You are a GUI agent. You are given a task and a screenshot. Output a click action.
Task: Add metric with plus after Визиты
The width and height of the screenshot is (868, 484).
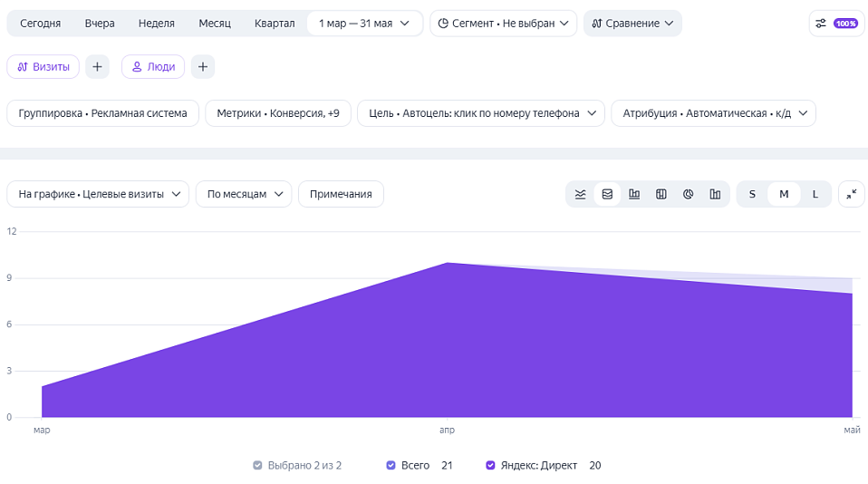point(97,67)
